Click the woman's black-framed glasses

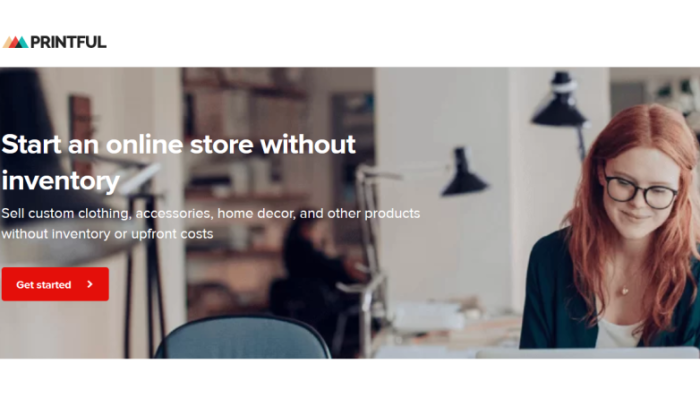pos(641,192)
